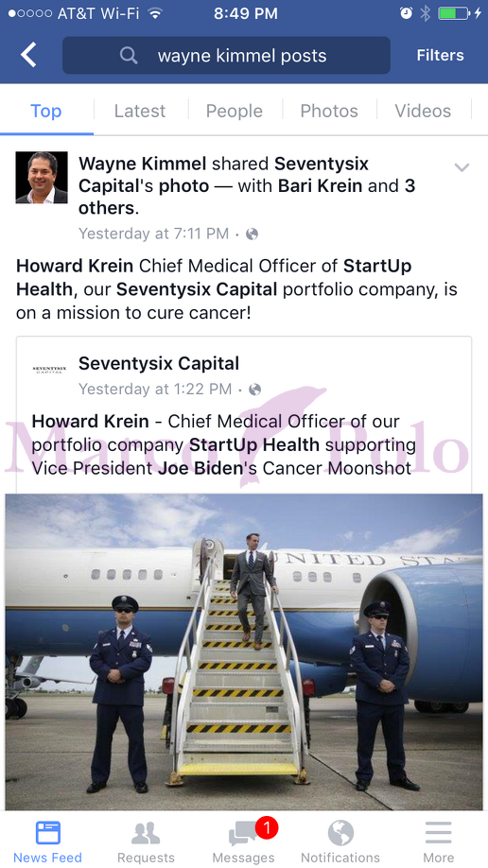Screen dimensions: 488x868
Task: Switch to the Latest tab
Action: [x=140, y=111]
